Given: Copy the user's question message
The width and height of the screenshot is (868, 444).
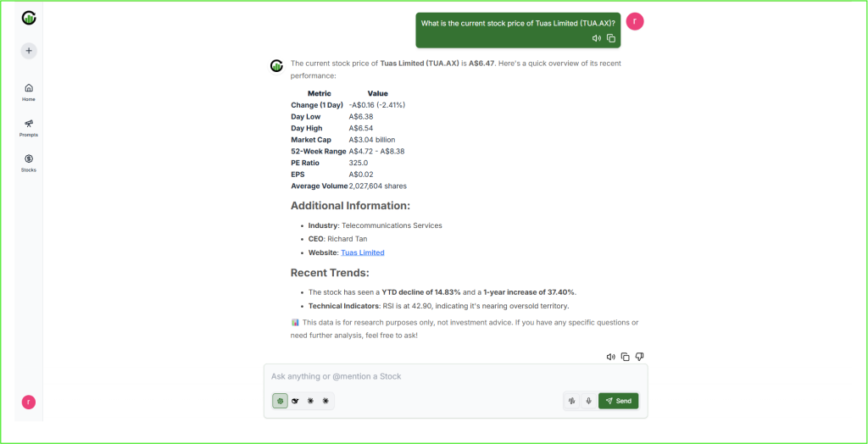Looking at the screenshot, I should [x=610, y=38].
